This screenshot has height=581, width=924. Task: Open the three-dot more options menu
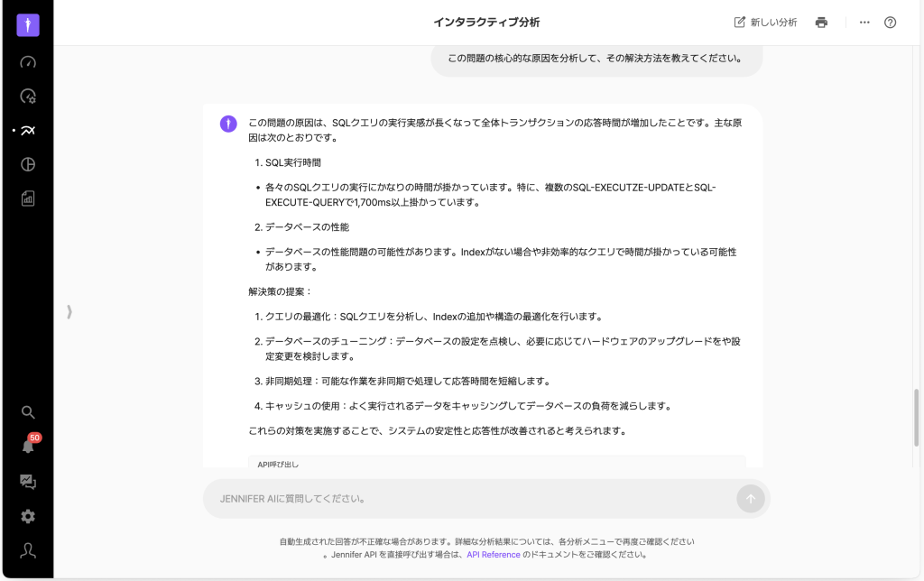pyautogui.click(x=864, y=23)
